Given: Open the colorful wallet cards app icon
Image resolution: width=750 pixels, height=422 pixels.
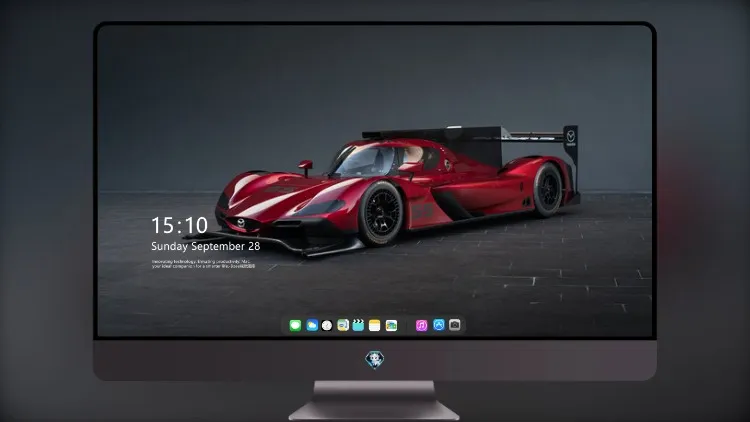Looking at the screenshot, I should (391, 325).
